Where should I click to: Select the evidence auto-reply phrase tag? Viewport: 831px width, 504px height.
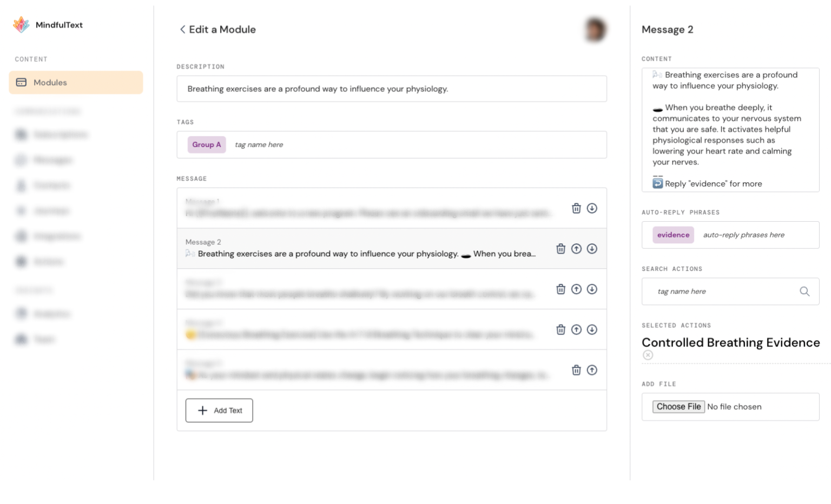673,235
